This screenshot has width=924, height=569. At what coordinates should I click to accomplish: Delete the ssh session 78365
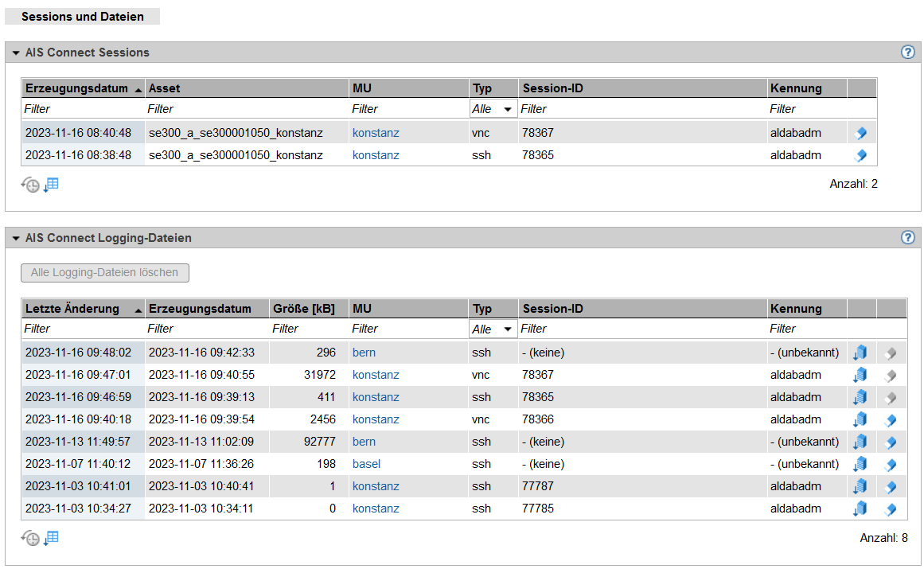point(860,155)
